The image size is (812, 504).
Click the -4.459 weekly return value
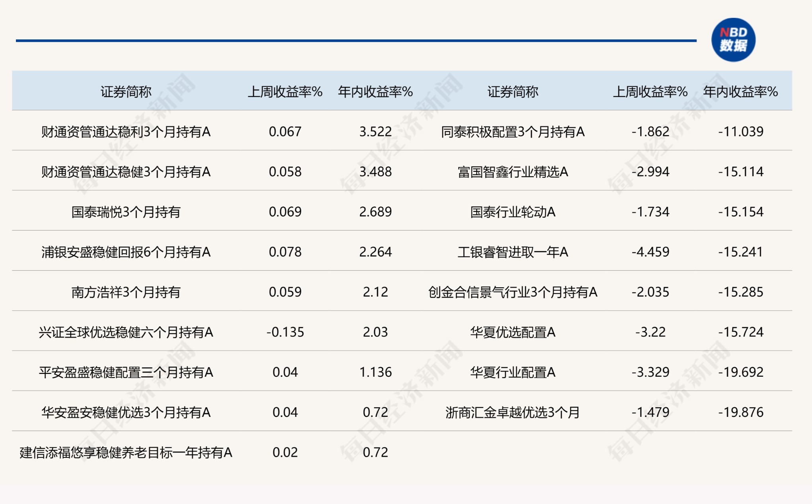650,252
